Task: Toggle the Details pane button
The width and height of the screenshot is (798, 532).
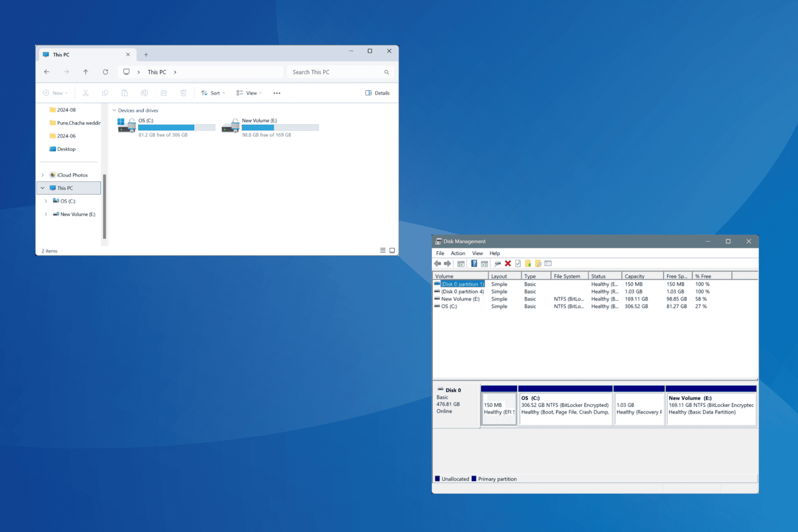Action: coord(377,93)
